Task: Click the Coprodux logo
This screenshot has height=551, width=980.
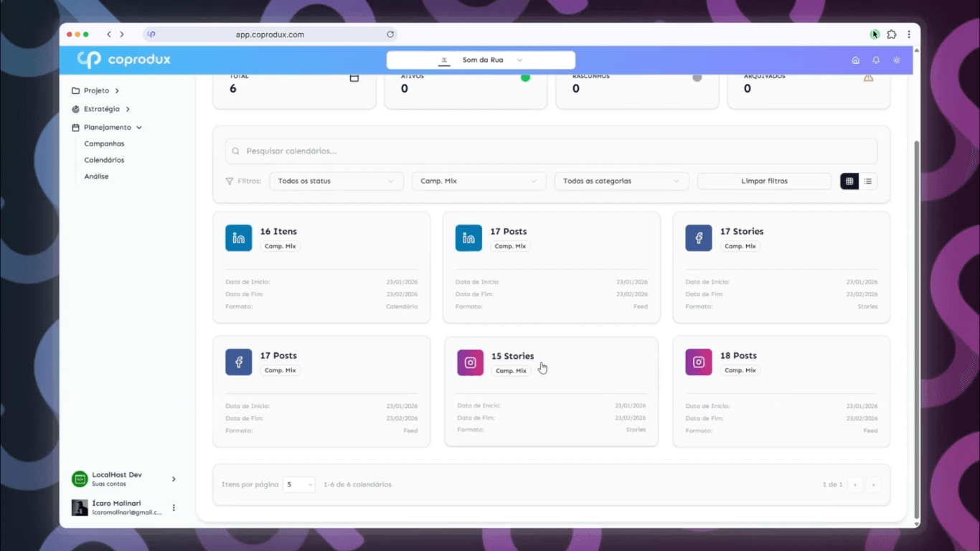Action: [124, 60]
